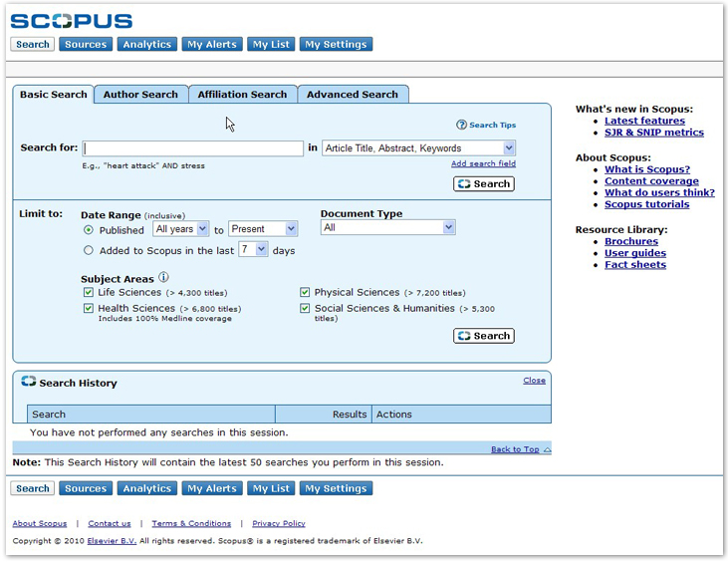Click the Contact us footer link
The image size is (728, 562).
[x=110, y=523]
